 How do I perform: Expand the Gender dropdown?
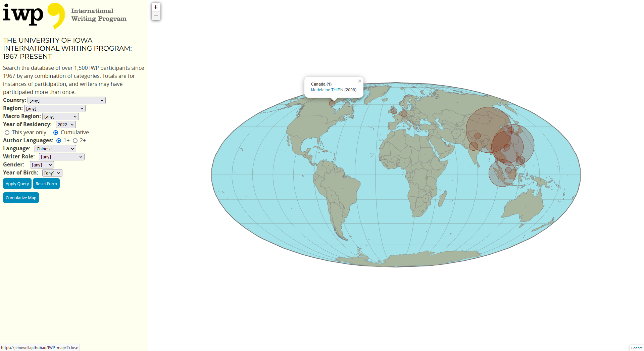pos(42,165)
